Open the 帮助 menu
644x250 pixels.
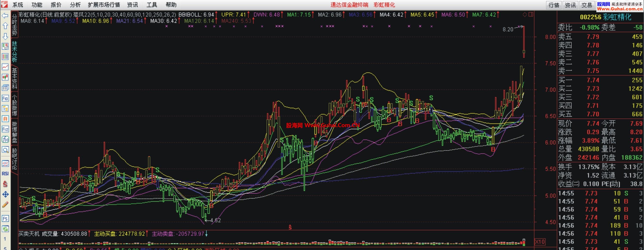click(171, 5)
